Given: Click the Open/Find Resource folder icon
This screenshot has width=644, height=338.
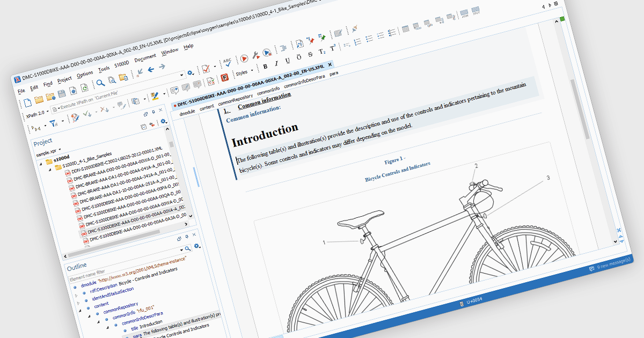Looking at the screenshot, I should [123, 78].
